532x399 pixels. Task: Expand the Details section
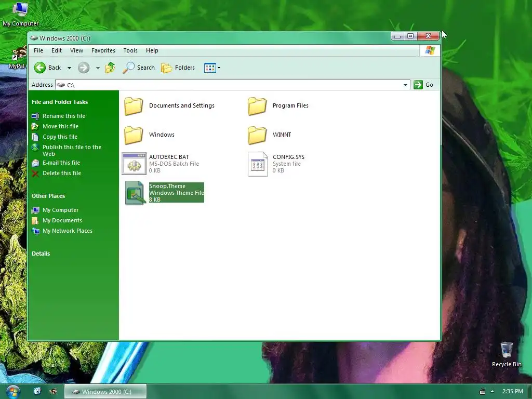click(41, 254)
